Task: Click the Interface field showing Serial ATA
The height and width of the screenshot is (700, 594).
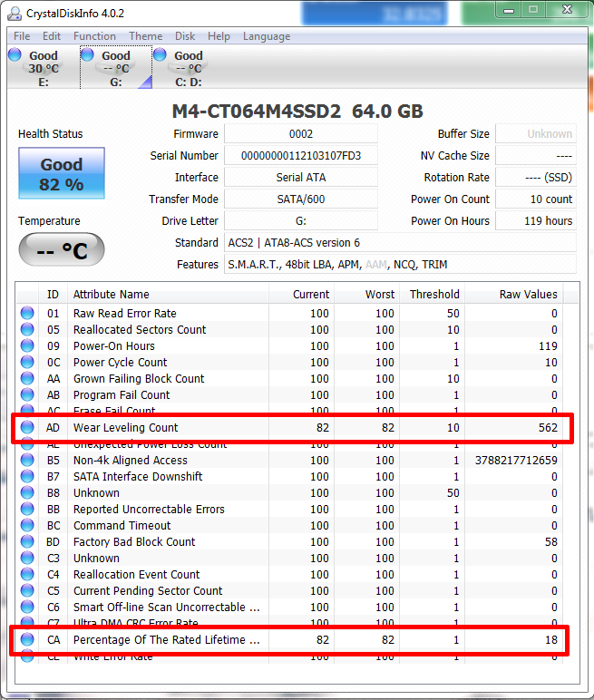Action: click(301, 177)
